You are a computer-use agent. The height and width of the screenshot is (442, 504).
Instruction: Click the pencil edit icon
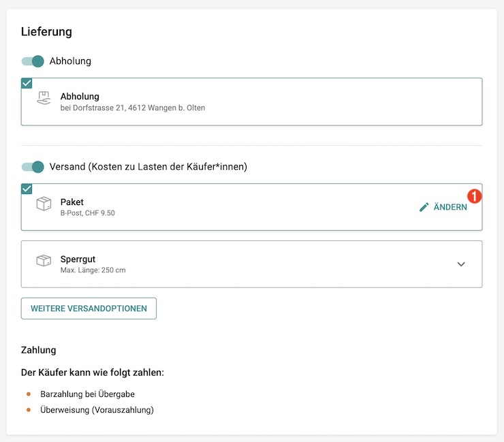(424, 207)
